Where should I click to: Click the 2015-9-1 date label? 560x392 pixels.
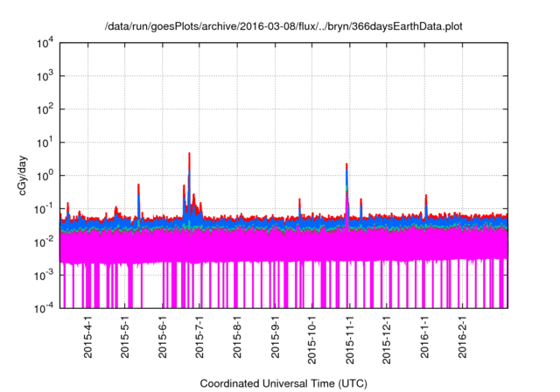[275, 338]
